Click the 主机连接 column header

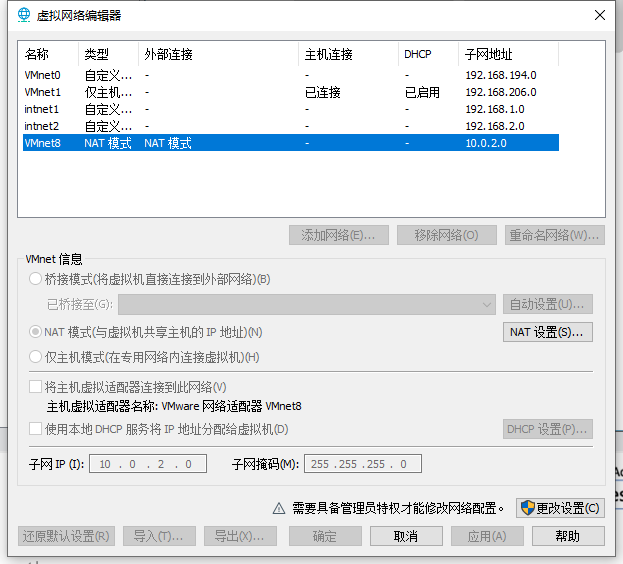[348, 54]
